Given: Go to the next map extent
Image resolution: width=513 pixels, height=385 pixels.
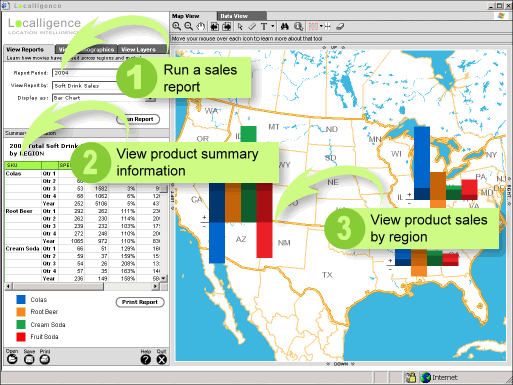Looking at the screenshot, I should click(x=227, y=27).
